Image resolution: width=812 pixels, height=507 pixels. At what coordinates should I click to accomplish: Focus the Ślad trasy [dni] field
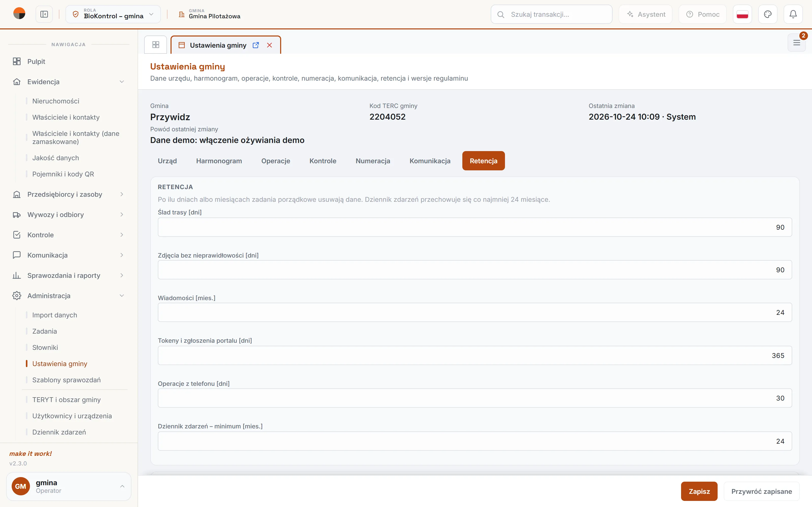[475, 227]
